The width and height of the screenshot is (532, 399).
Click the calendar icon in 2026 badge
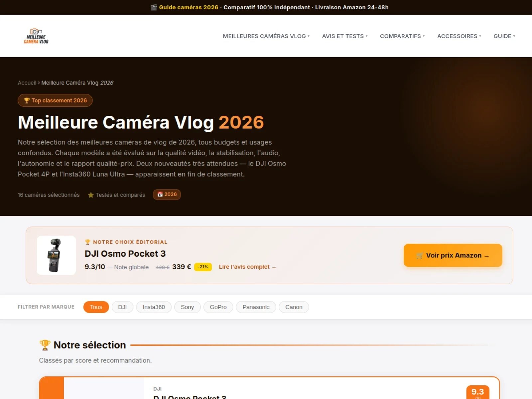[x=160, y=195]
